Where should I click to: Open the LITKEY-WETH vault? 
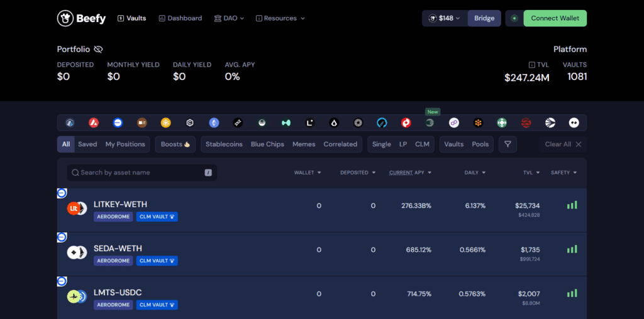(321, 210)
